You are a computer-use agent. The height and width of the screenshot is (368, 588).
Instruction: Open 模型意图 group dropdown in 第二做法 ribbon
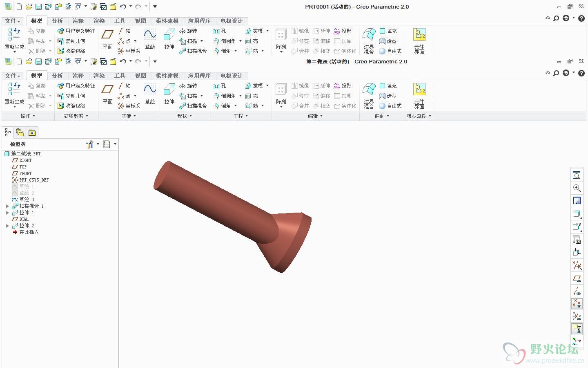pos(419,116)
